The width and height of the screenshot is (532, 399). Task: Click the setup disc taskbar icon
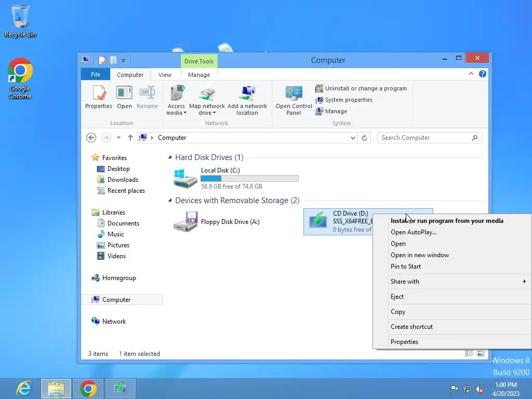tap(120, 389)
